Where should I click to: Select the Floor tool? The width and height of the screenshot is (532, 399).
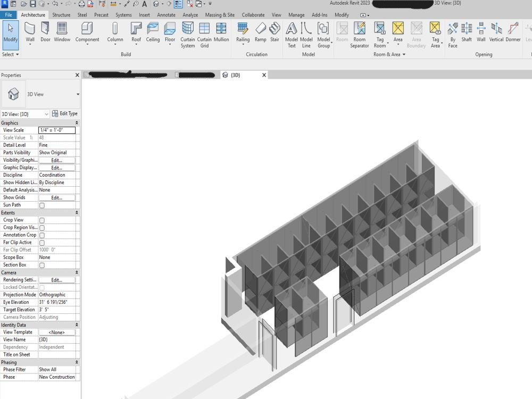(170, 33)
